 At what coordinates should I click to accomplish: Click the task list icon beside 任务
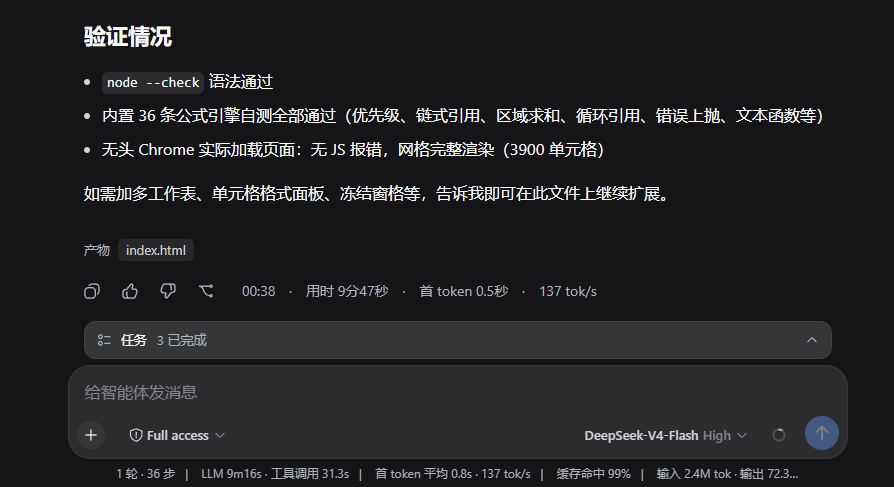[x=104, y=340]
